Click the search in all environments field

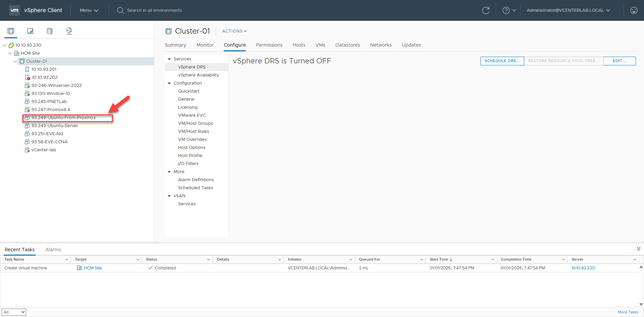[x=154, y=10]
